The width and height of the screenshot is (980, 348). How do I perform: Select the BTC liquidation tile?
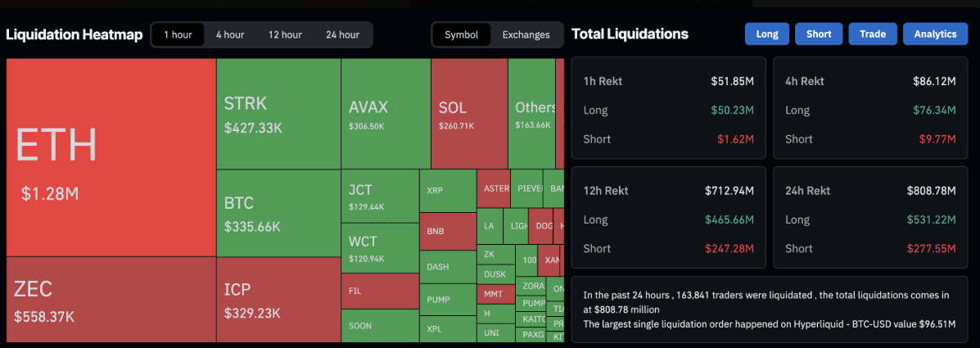pyautogui.click(x=278, y=213)
